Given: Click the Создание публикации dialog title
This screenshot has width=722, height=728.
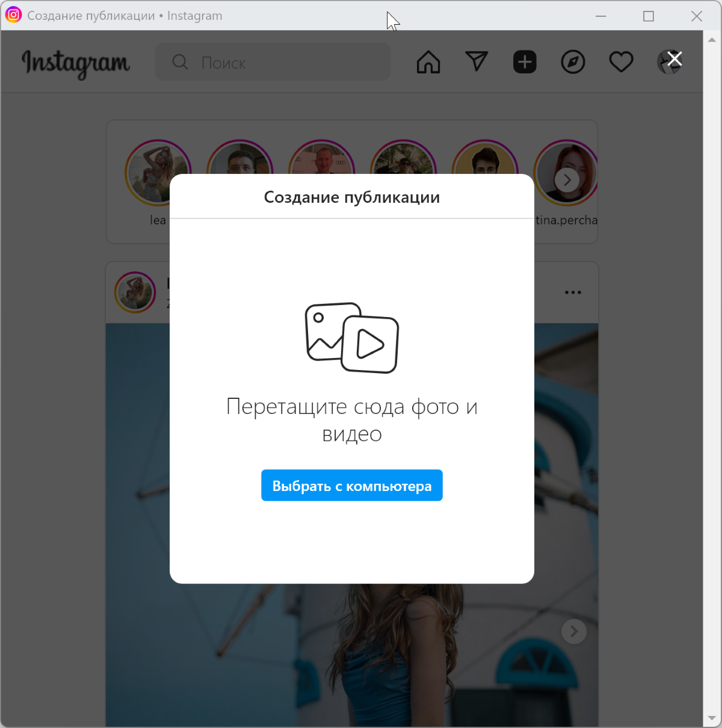Looking at the screenshot, I should (x=352, y=197).
